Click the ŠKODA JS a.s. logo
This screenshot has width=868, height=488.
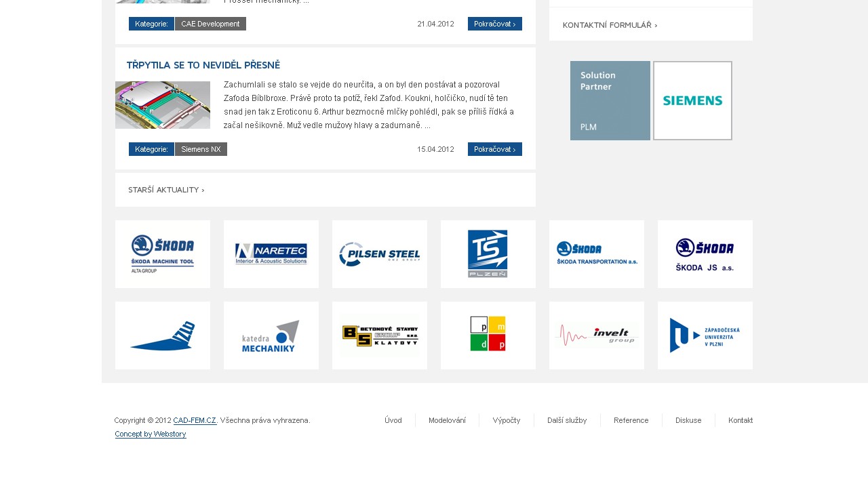tap(705, 253)
